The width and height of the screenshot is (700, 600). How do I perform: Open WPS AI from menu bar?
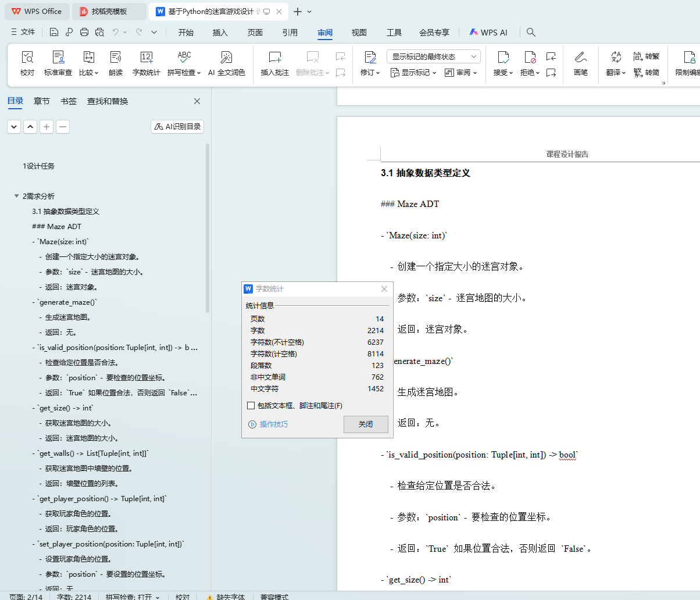(488, 33)
